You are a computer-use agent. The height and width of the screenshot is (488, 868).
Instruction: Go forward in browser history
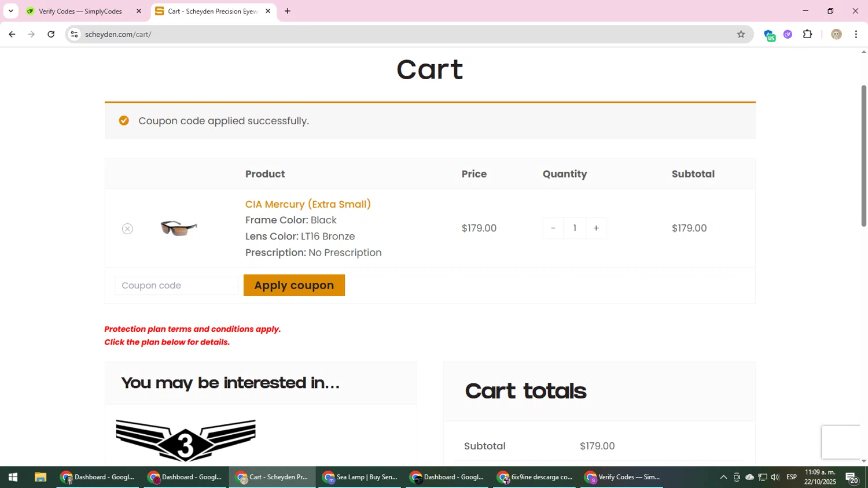pyautogui.click(x=32, y=34)
